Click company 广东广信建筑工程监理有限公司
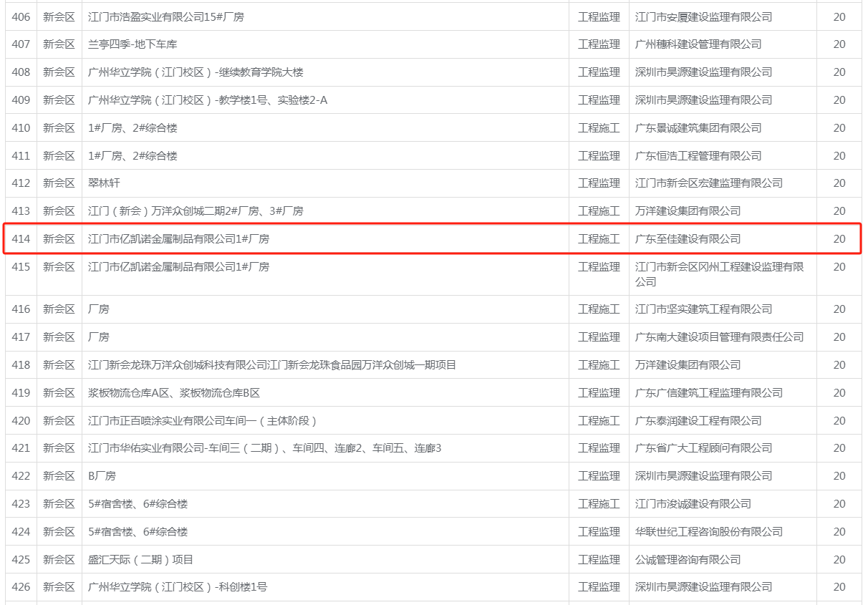Screen dimensions: 868x605 point(709,393)
